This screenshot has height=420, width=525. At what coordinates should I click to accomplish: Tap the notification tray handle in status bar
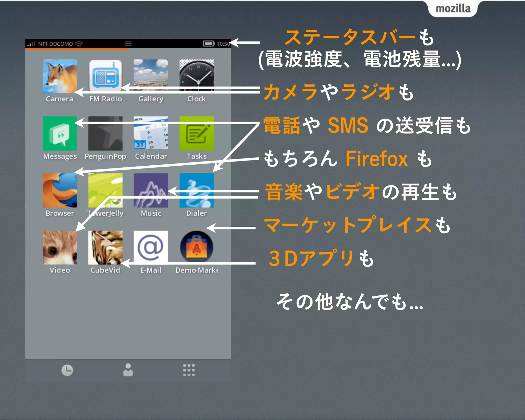(x=128, y=44)
